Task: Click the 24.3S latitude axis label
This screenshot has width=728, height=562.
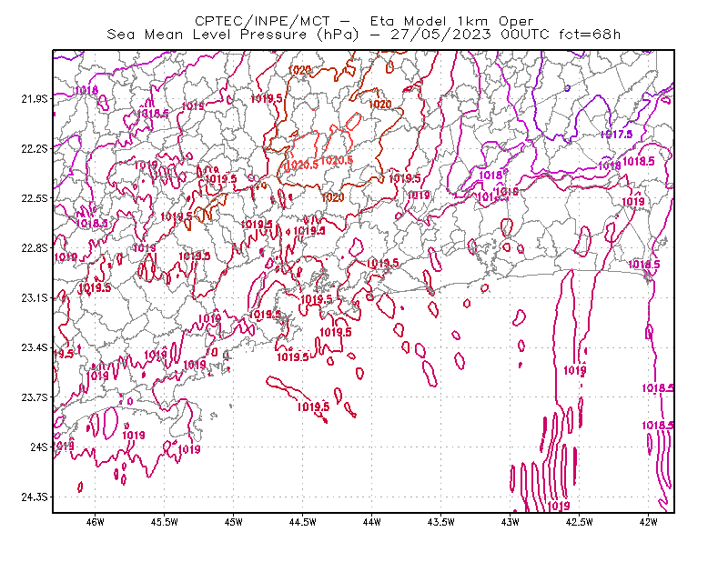Action: (35, 497)
